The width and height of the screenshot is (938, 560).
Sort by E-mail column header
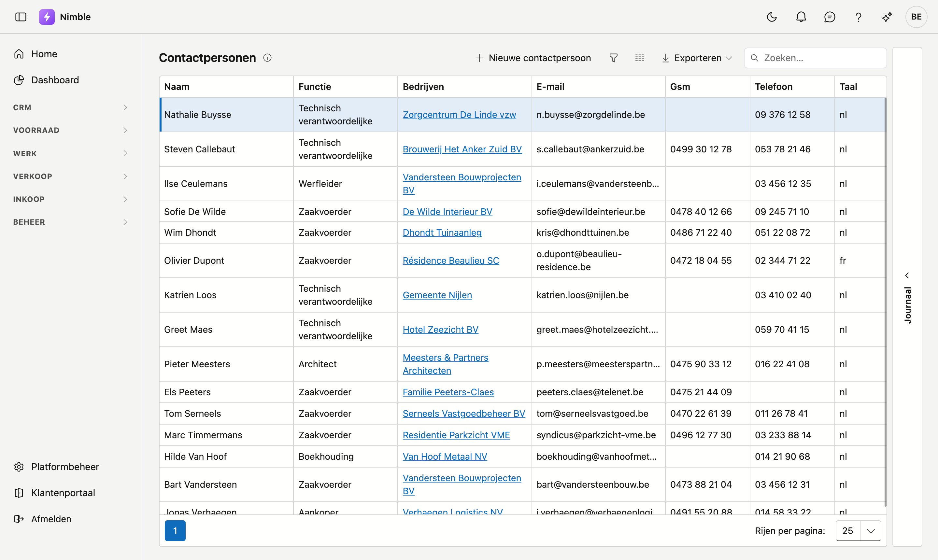click(x=598, y=87)
